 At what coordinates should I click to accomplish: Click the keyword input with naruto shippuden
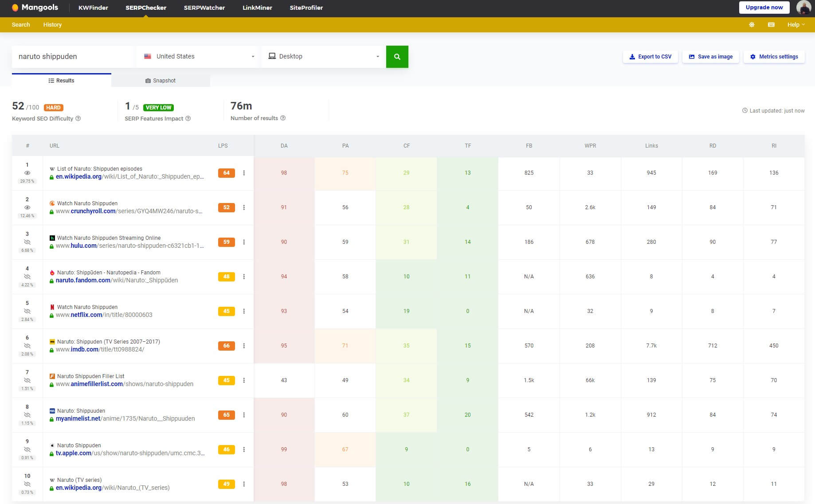pos(73,57)
